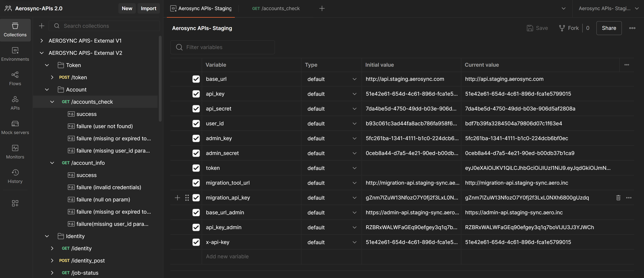Open the tab overflow chevron dropdown

point(563,9)
